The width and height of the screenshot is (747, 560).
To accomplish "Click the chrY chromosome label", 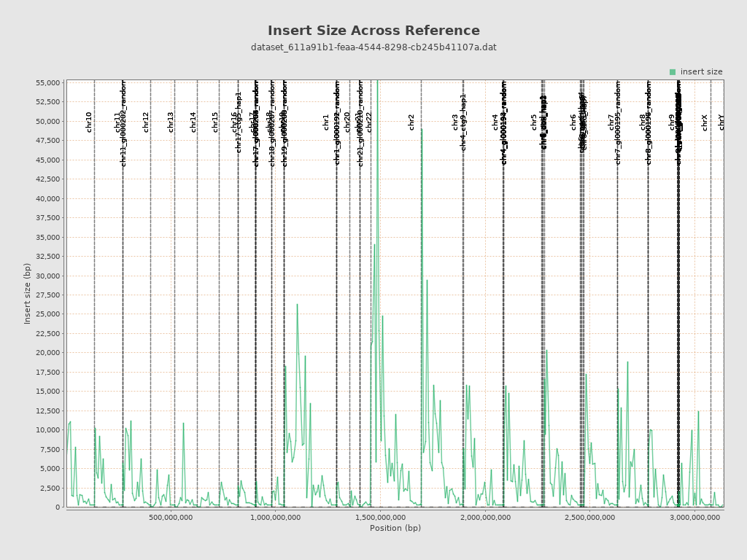I will pyautogui.click(x=721, y=122).
